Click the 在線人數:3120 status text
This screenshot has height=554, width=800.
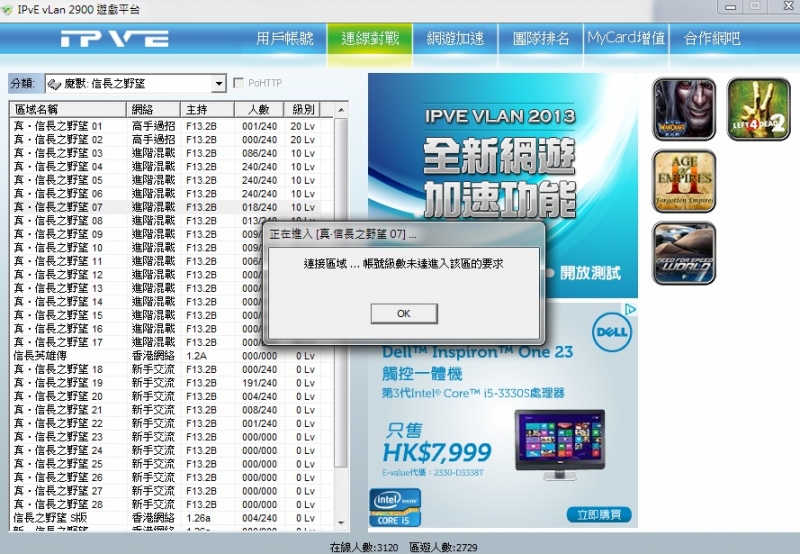[x=364, y=547]
